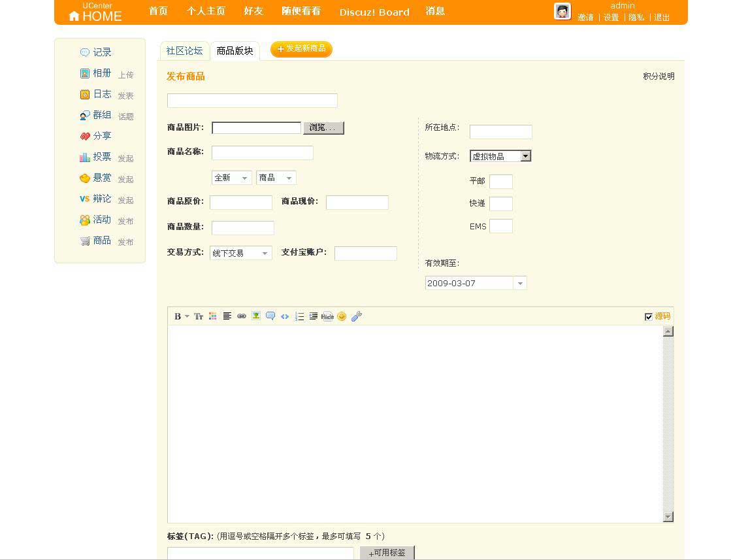Open Discuz! Board in top navigation
Viewport: 731px width, 560px height.
coord(374,12)
